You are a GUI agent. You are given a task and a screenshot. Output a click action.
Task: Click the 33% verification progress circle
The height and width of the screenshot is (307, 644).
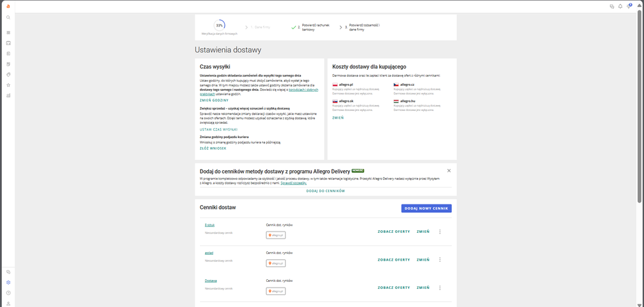coord(219,25)
